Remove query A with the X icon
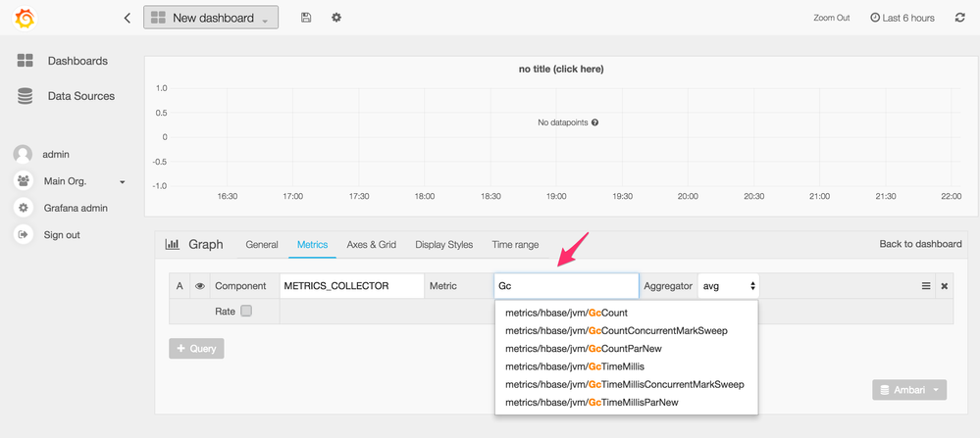 945,286
